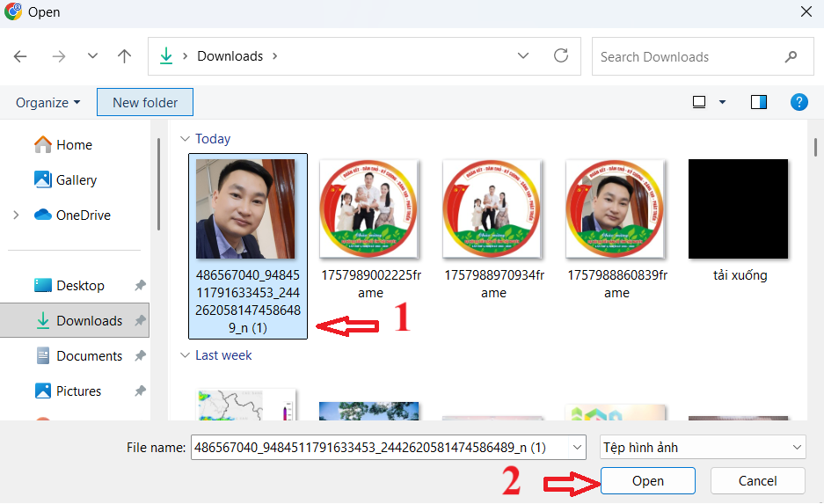824x504 pixels.
Task: Click the view layout icon
Action: pos(699,102)
